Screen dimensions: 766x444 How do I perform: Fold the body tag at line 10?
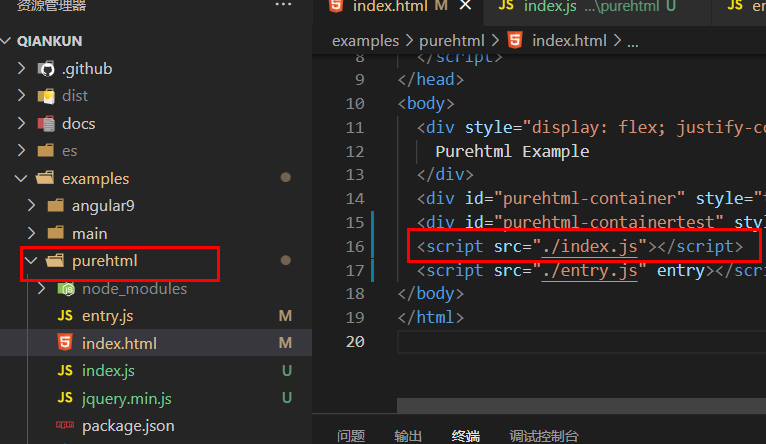pos(383,104)
